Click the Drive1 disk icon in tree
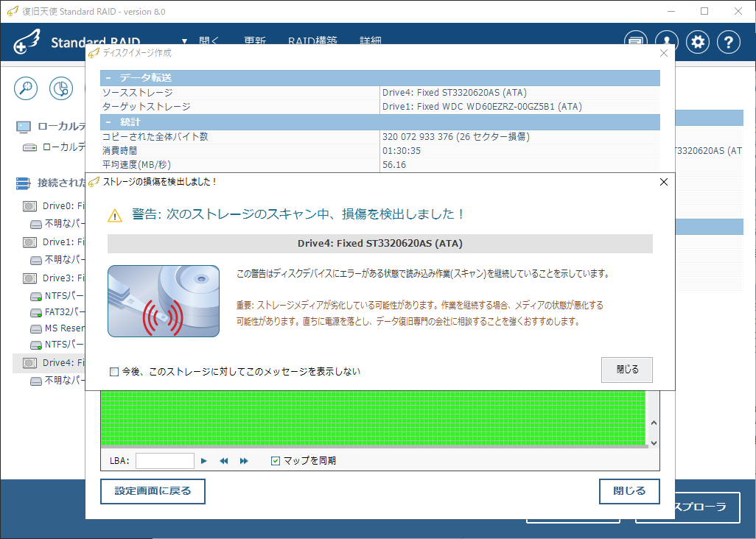Screen dimensions: 756x539 [30, 242]
